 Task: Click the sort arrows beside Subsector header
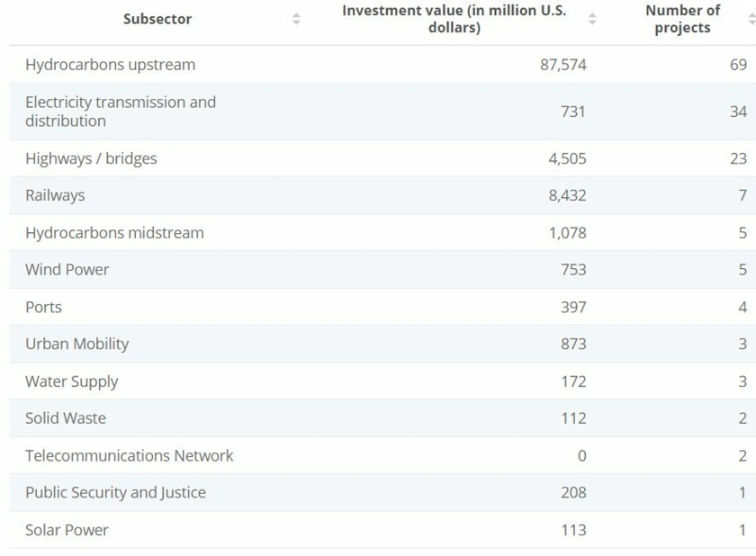[x=296, y=19]
